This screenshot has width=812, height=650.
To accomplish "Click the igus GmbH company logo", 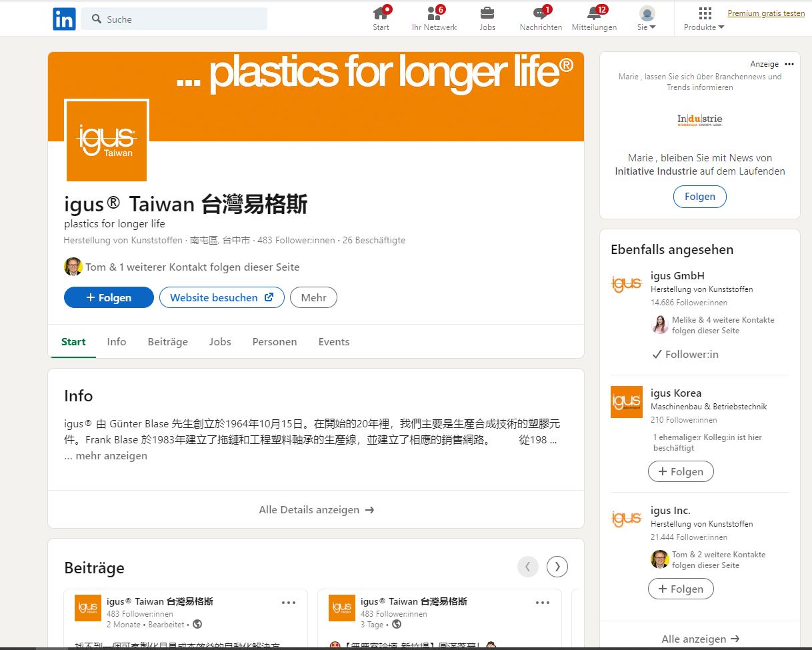I will pos(626,285).
